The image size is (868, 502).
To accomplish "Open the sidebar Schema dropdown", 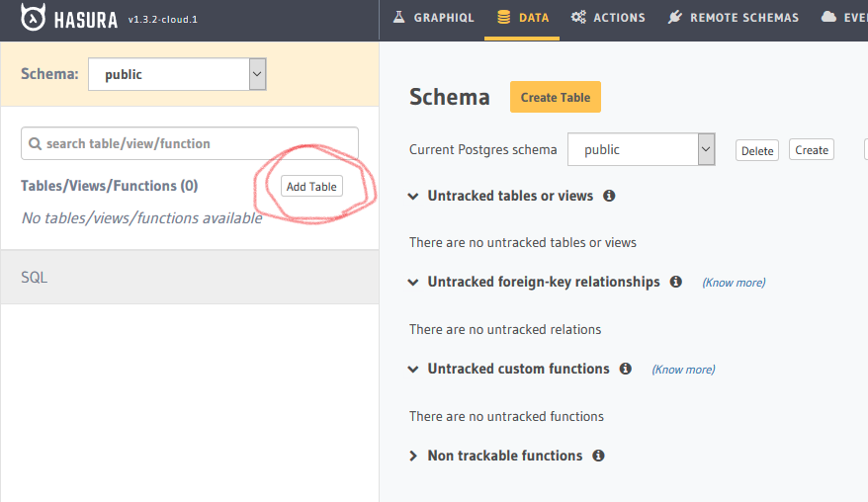I will pyautogui.click(x=177, y=74).
